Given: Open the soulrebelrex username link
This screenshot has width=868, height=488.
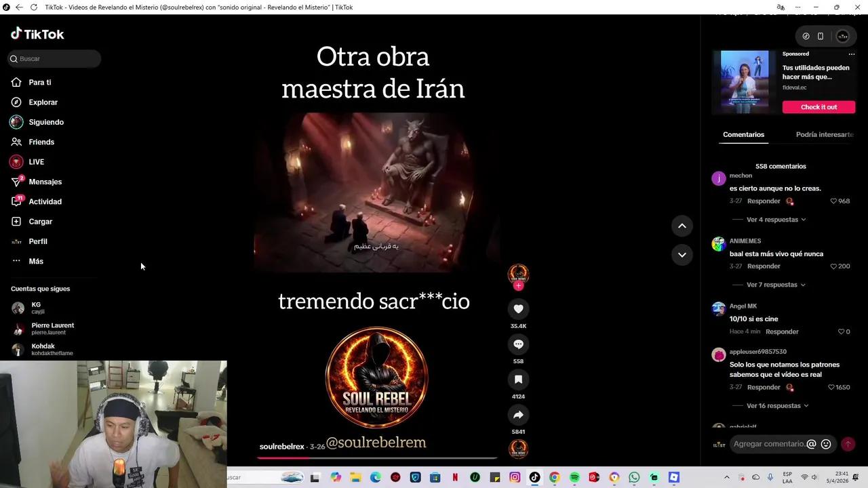Looking at the screenshot, I should coord(281,447).
